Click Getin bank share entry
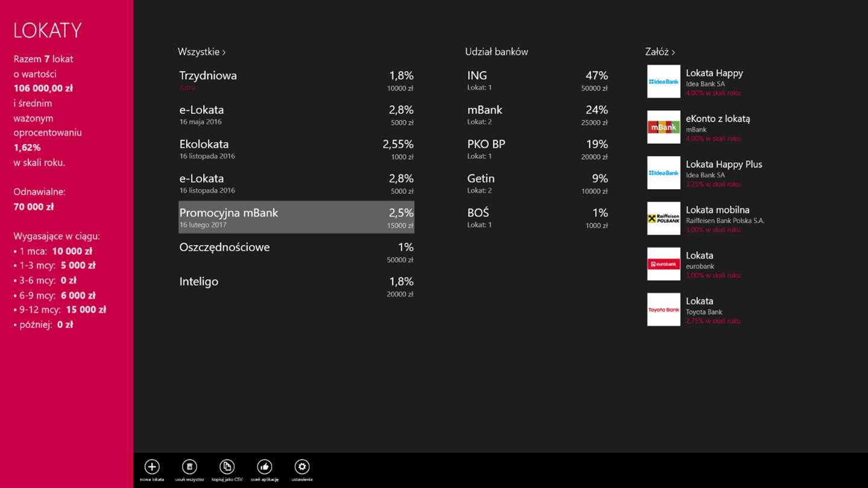 (x=537, y=183)
